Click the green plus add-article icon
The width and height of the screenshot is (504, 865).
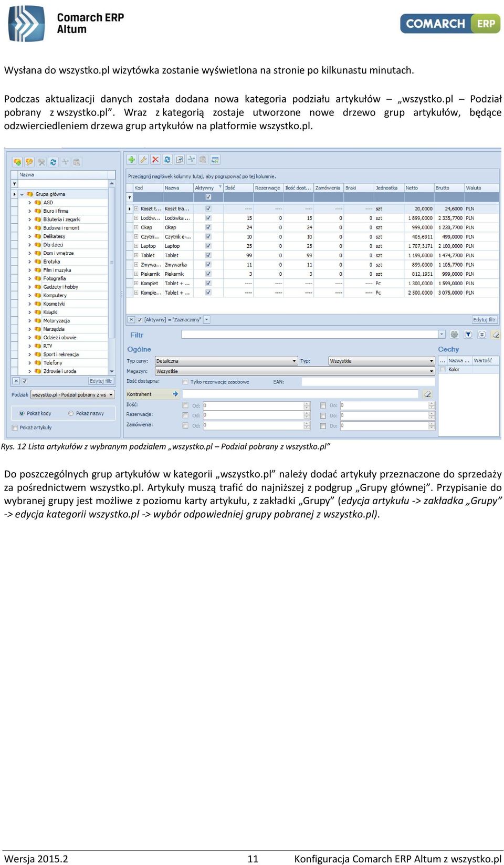(131, 159)
